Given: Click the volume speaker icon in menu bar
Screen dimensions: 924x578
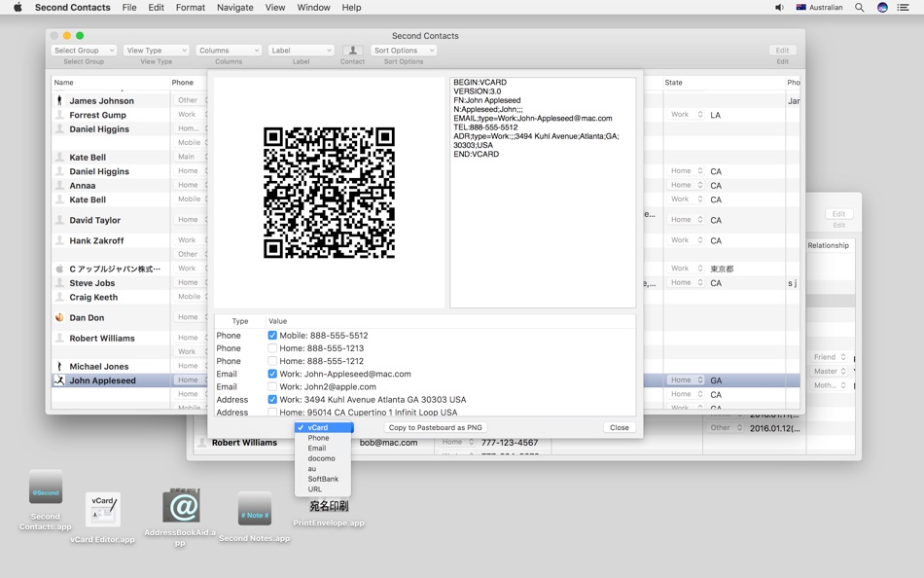Looking at the screenshot, I should (x=779, y=8).
